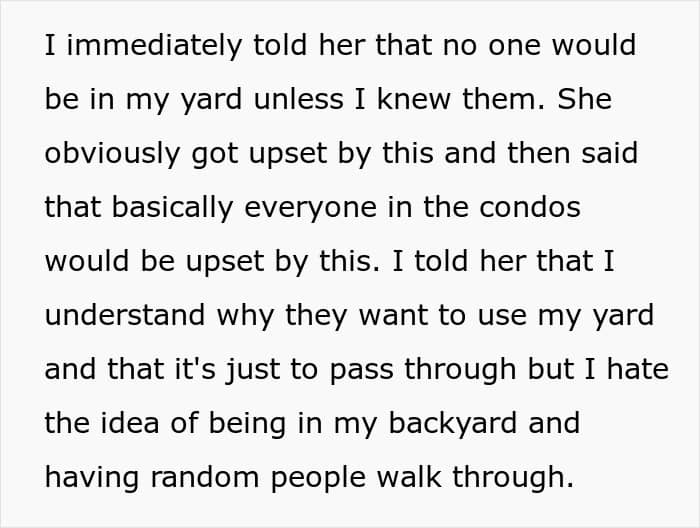The image size is (700, 528).
Task: Click on 'unless' in second line
Action: coord(299,100)
